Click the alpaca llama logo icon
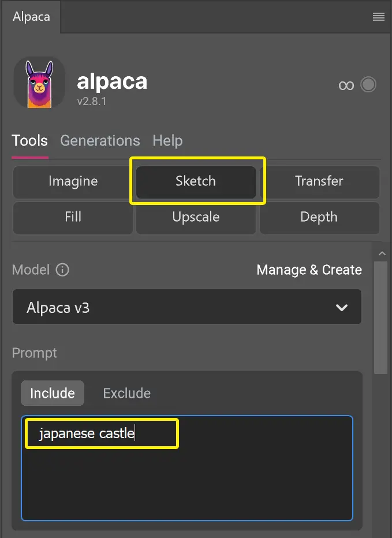 click(x=39, y=83)
